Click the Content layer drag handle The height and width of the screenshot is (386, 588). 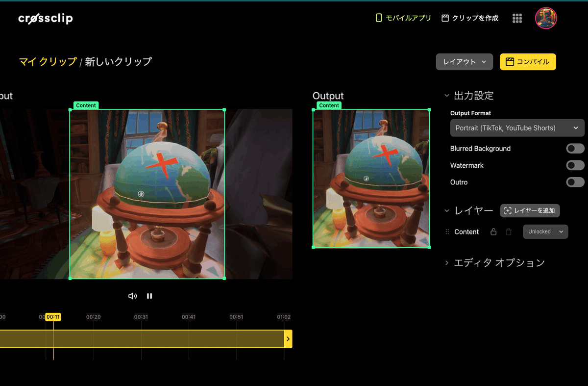coord(447,232)
